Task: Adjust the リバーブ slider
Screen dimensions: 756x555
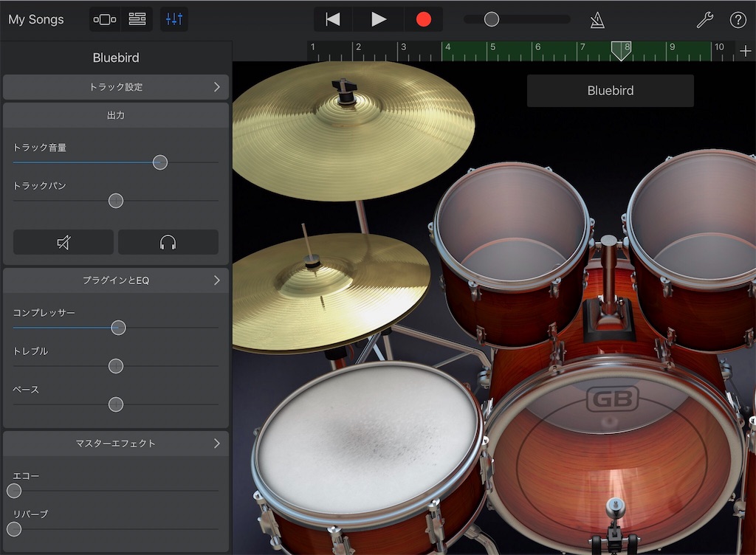Action: (14, 529)
